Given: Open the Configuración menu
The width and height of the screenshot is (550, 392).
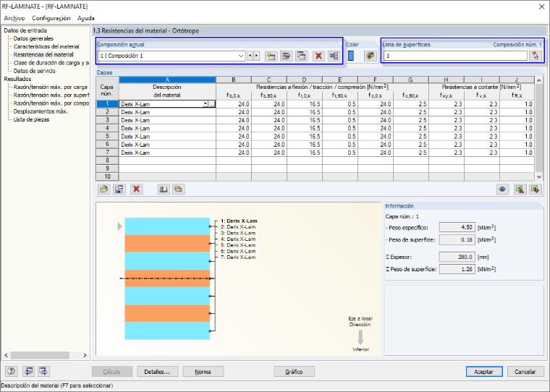Looking at the screenshot, I should (51, 18).
